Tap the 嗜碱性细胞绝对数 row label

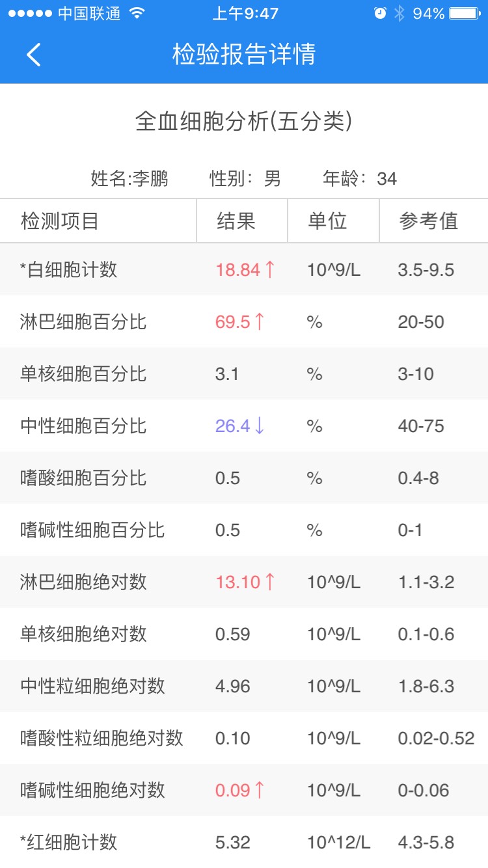tap(92, 790)
